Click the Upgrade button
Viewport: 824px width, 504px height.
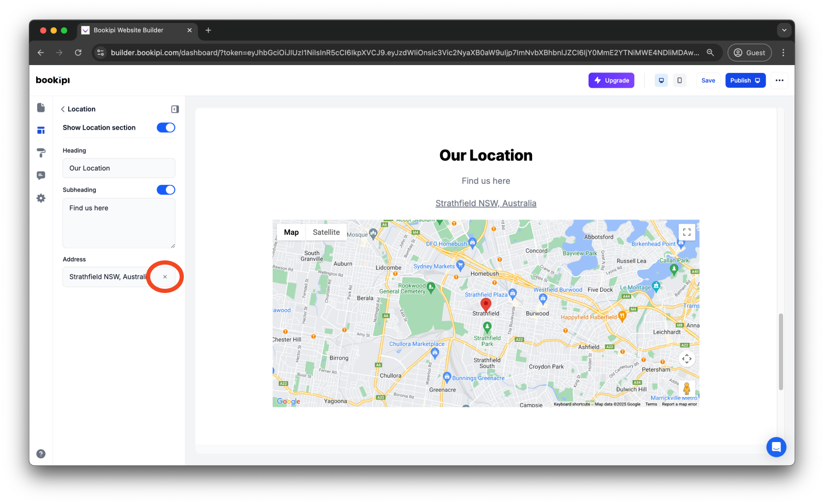[611, 80]
